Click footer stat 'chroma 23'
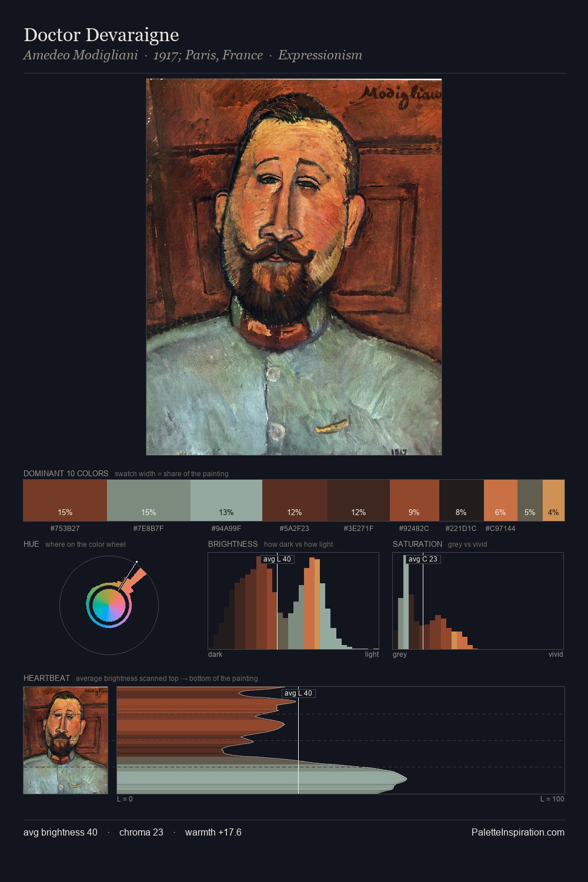Image resolution: width=588 pixels, height=882 pixels. coord(141,832)
